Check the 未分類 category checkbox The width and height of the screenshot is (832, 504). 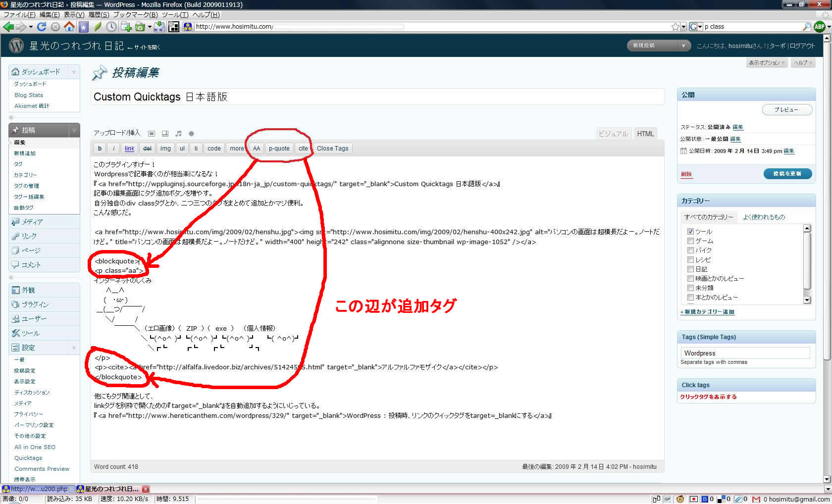690,288
